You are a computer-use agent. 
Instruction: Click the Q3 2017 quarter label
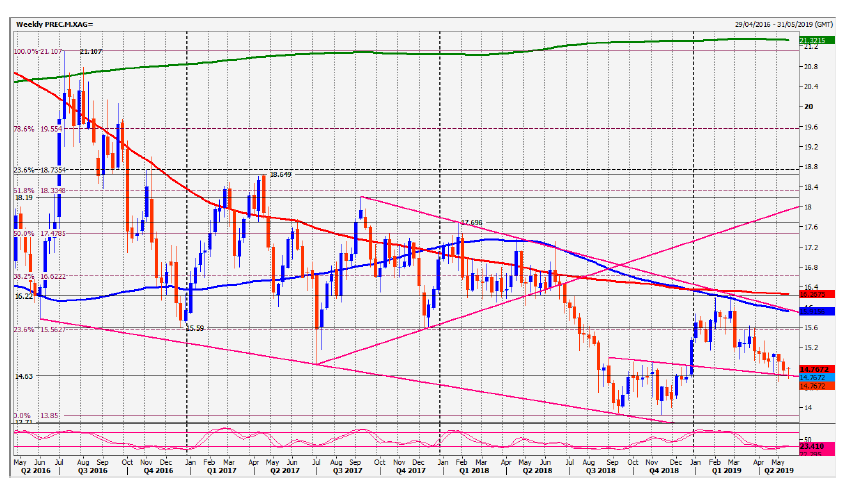coord(348,470)
